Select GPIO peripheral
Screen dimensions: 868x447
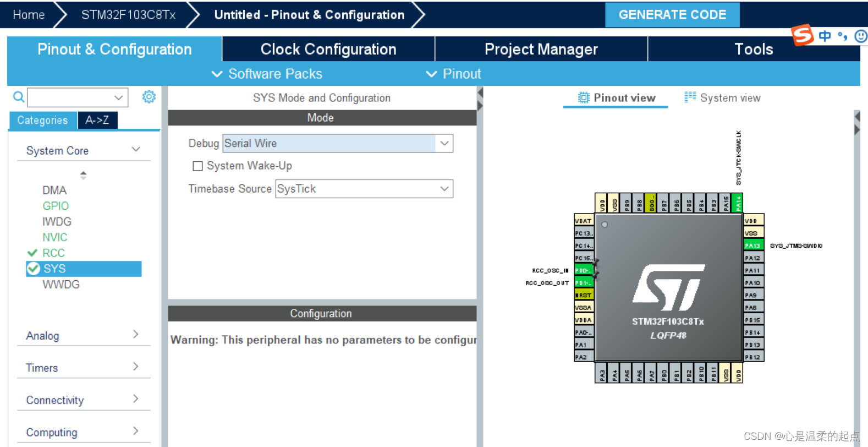56,206
